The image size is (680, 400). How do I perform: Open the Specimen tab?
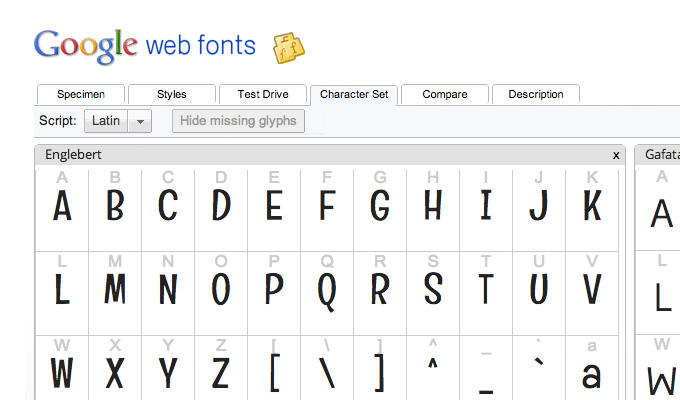pos(81,94)
